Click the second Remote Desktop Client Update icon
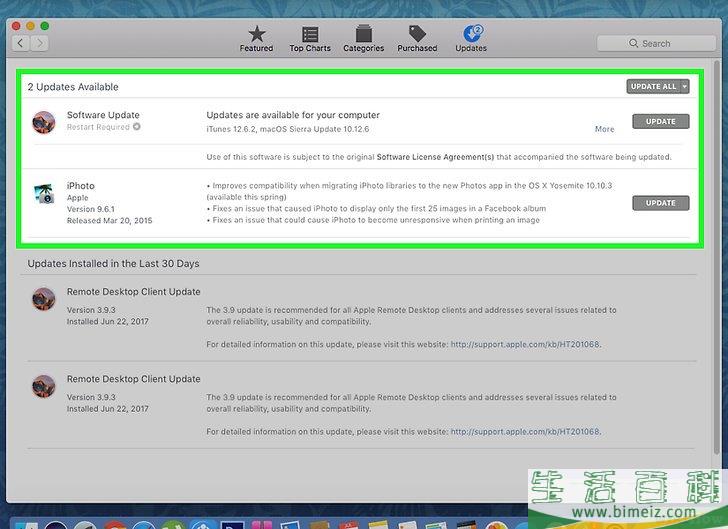This screenshot has width=728, height=529. coord(44,386)
